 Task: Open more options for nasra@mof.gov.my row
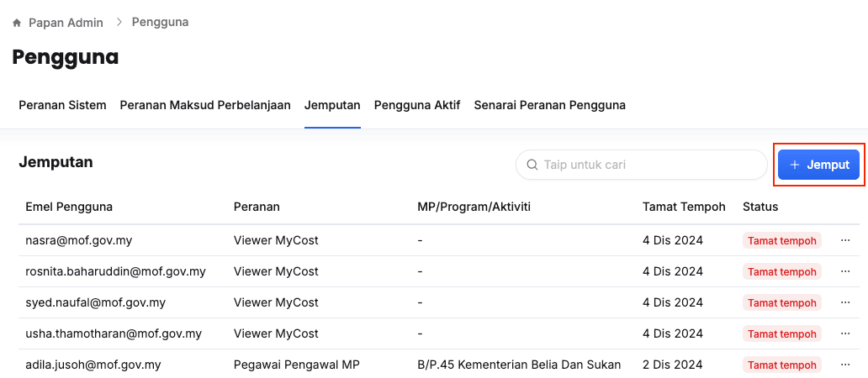coord(845,240)
